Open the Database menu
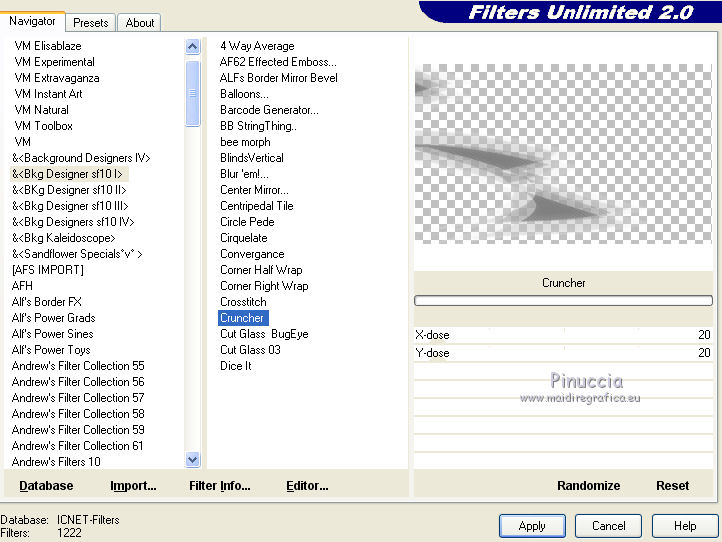 point(46,486)
